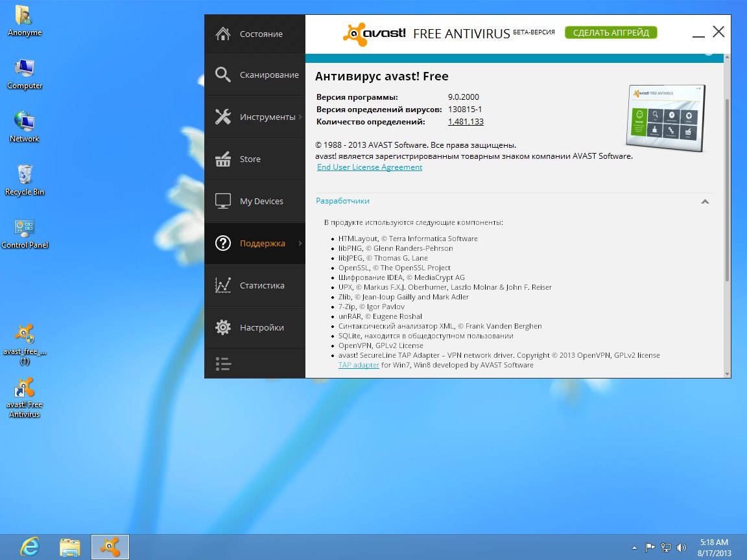Viewport: 747px width, 560px height.
Task: Click the volume speaker tray icon
Action: coord(682,548)
